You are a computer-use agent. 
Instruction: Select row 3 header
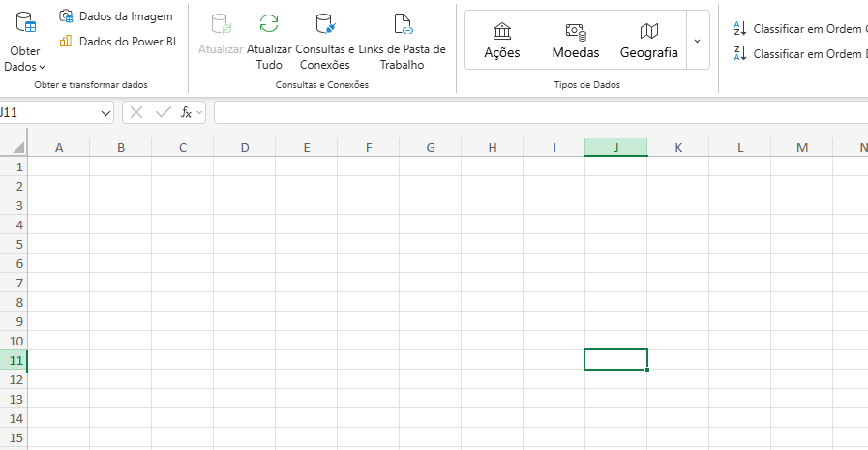(14, 205)
